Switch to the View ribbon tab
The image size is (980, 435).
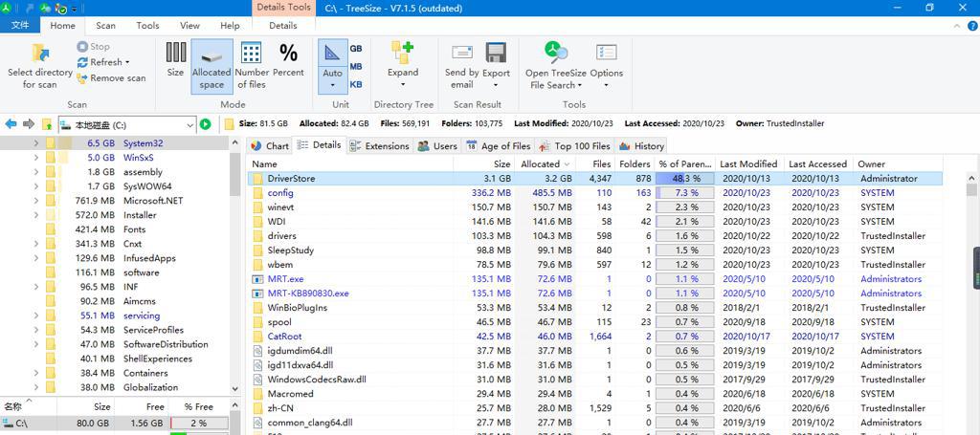pos(189,26)
